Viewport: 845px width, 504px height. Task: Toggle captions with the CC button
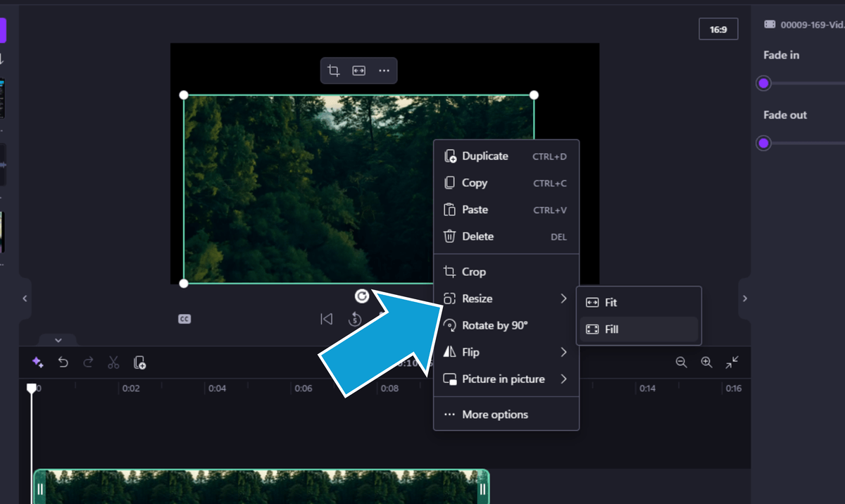pos(184,318)
